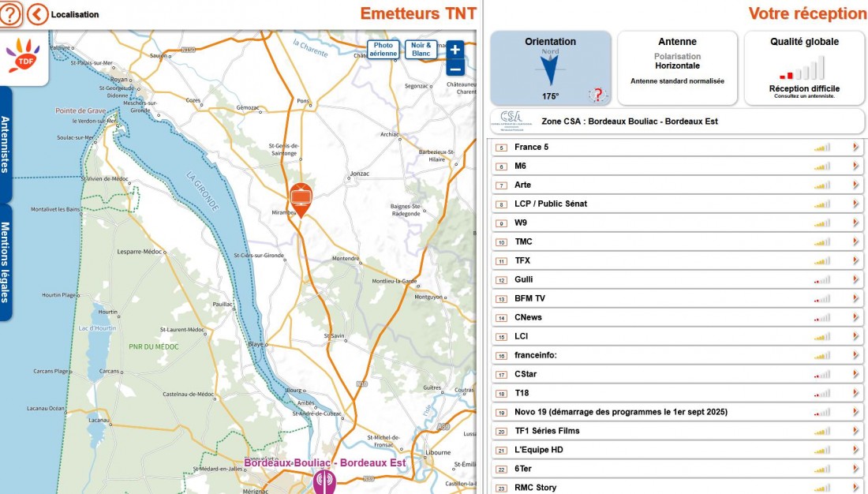Click the CNews row arrow
This screenshot has height=494, width=868.
point(855,317)
